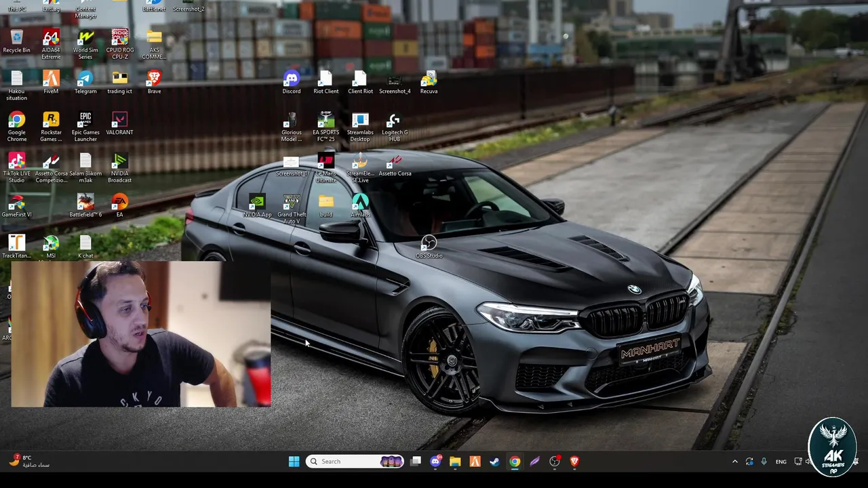
Task: Open the Windows Start menu
Action: pos(294,462)
